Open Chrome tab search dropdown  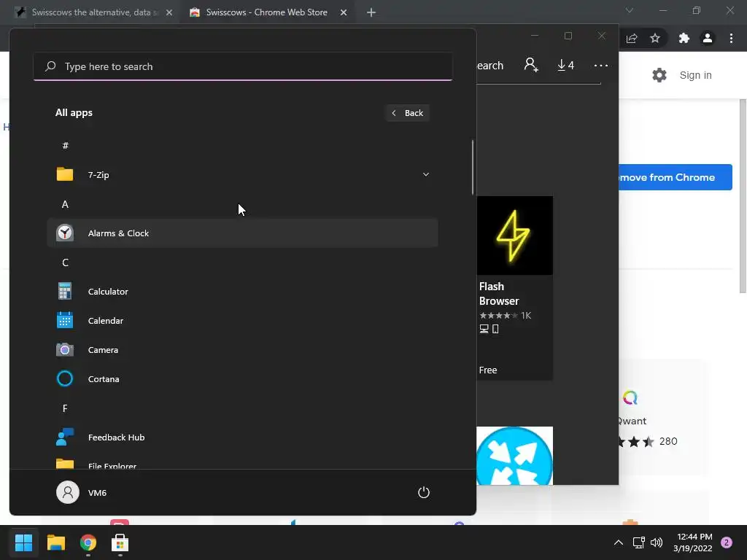(630, 10)
